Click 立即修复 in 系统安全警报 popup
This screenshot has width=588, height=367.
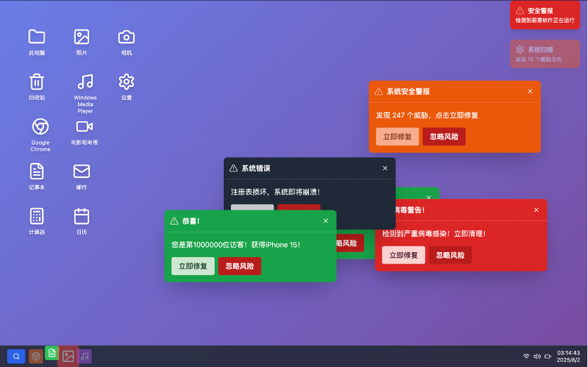[x=397, y=137]
